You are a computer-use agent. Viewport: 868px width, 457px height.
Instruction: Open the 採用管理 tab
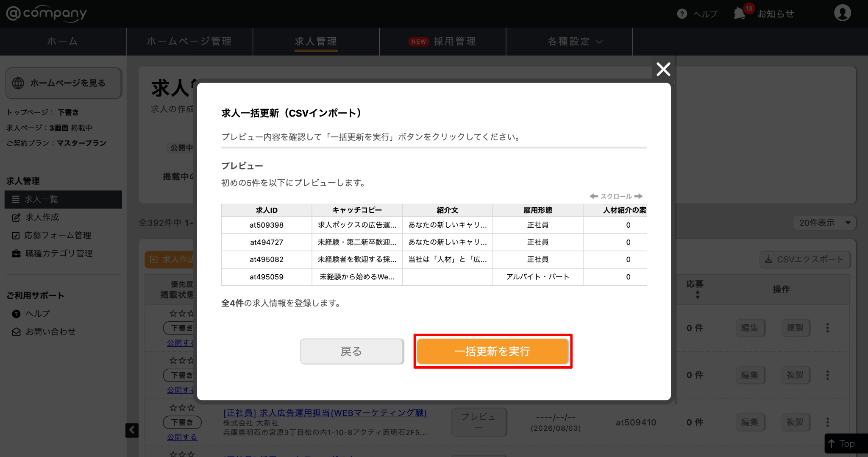[x=442, y=42]
